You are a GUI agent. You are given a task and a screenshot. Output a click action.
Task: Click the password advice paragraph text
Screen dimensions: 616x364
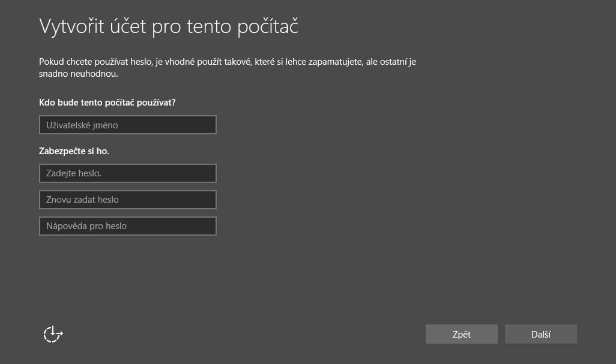pos(228,68)
